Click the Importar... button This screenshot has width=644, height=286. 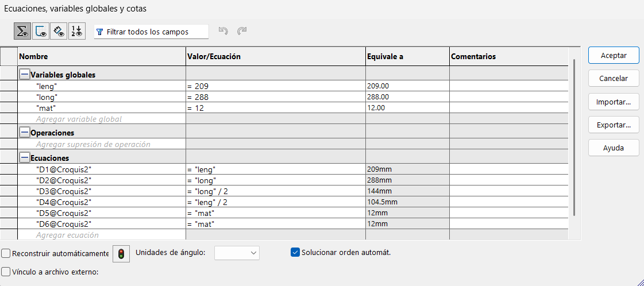(x=614, y=102)
